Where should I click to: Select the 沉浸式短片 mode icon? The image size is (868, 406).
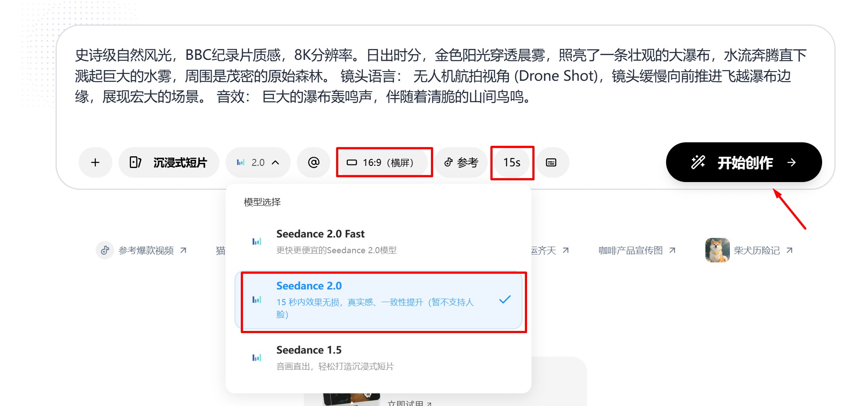click(x=136, y=162)
